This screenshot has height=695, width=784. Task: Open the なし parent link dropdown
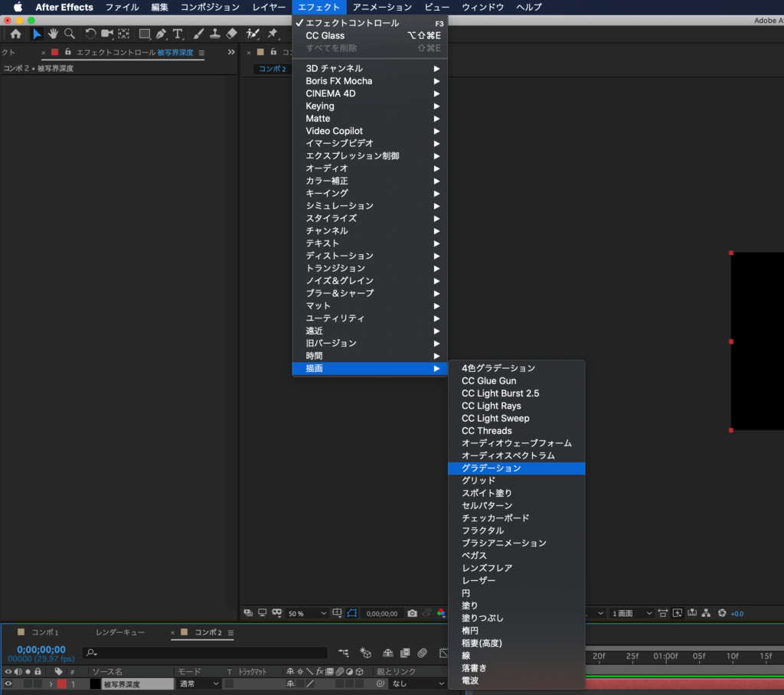[418, 684]
